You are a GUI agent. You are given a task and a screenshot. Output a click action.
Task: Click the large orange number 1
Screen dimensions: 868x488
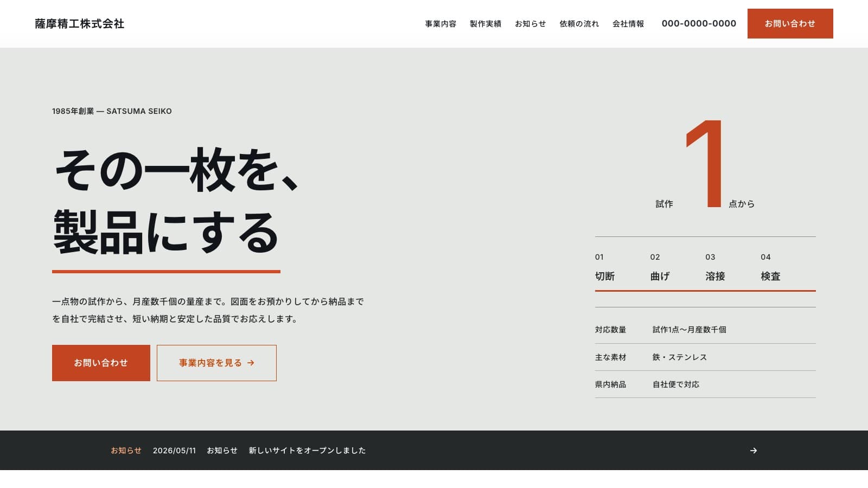(x=704, y=164)
